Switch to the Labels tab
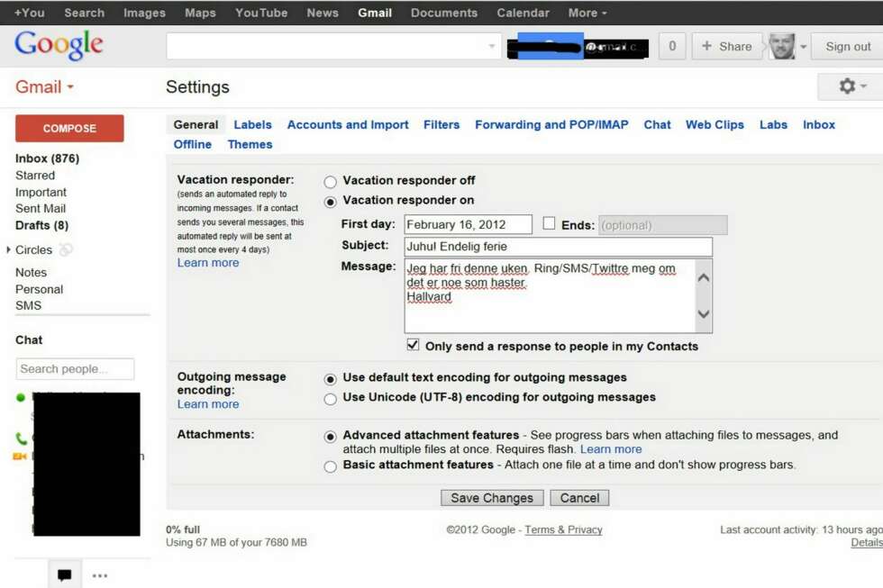This screenshot has height=588, width=883. (x=253, y=125)
